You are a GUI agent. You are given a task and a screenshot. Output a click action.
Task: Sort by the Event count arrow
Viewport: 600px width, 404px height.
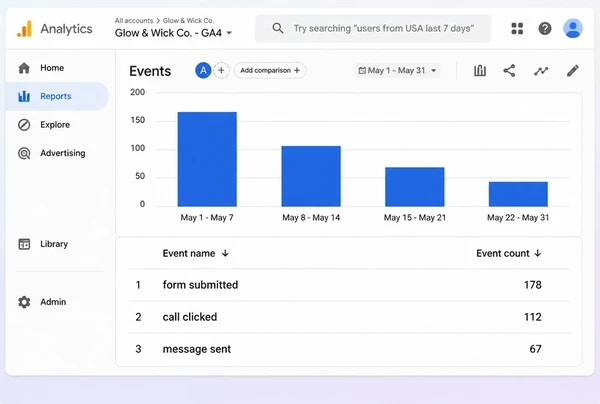point(538,253)
